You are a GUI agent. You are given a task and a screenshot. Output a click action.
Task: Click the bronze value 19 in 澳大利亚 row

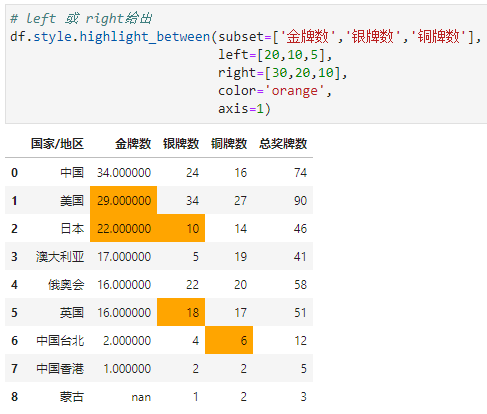pyautogui.click(x=240, y=257)
